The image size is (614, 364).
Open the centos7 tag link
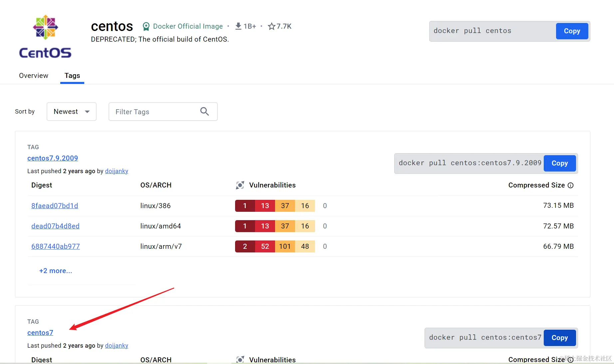pyautogui.click(x=40, y=333)
